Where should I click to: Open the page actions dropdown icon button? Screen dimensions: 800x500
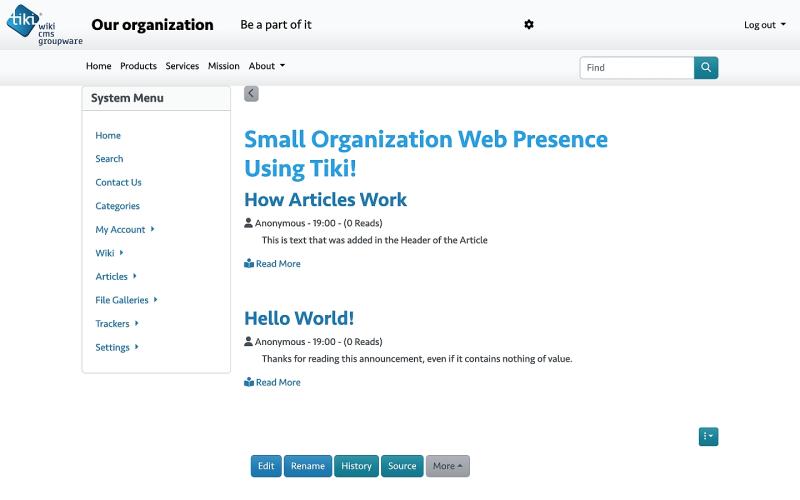(x=708, y=436)
